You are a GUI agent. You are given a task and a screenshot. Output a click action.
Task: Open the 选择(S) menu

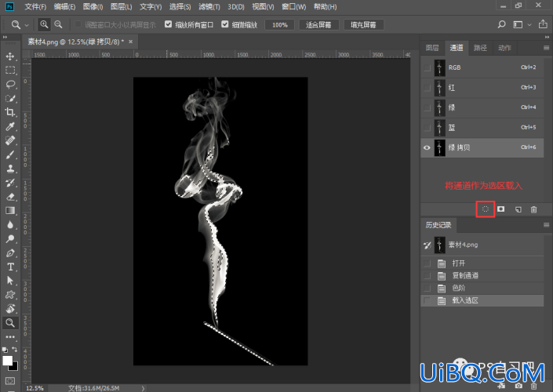180,7
